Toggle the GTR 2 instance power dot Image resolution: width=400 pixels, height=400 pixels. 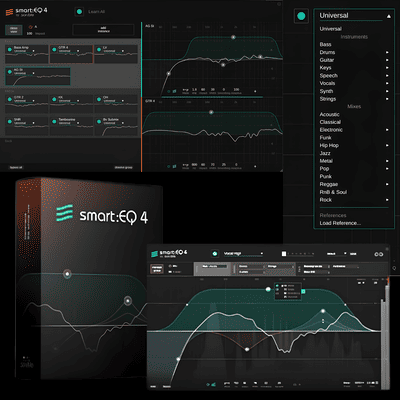point(10,99)
